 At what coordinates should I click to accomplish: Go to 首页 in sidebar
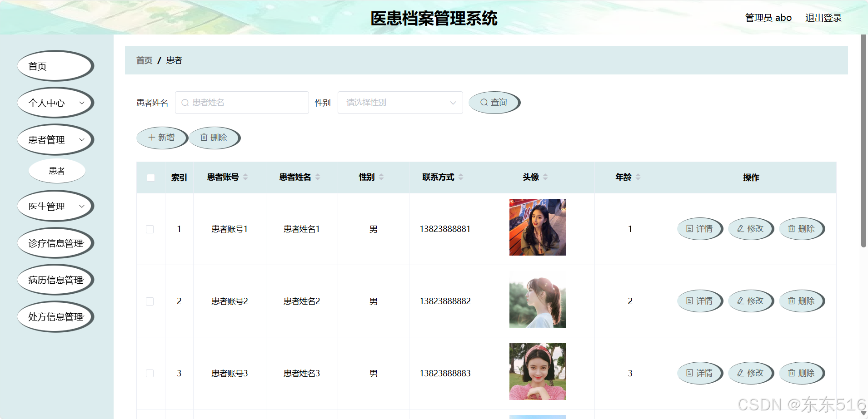pos(55,66)
